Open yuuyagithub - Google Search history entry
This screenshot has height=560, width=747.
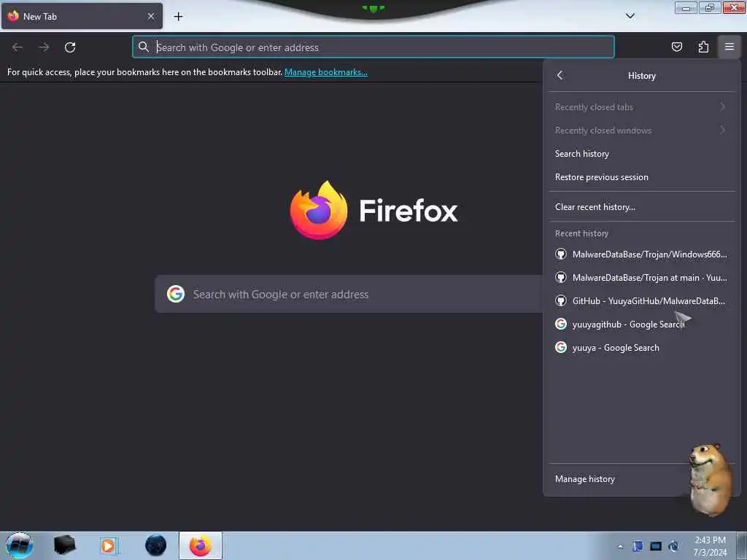pyautogui.click(x=642, y=324)
